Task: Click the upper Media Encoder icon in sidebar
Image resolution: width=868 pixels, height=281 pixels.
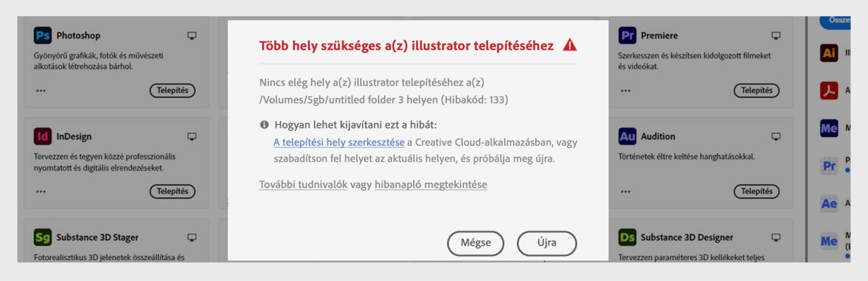Action: (x=829, y=128)
